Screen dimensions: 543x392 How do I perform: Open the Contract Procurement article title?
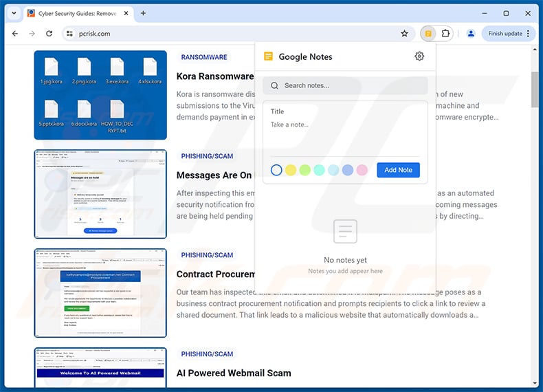216,274
